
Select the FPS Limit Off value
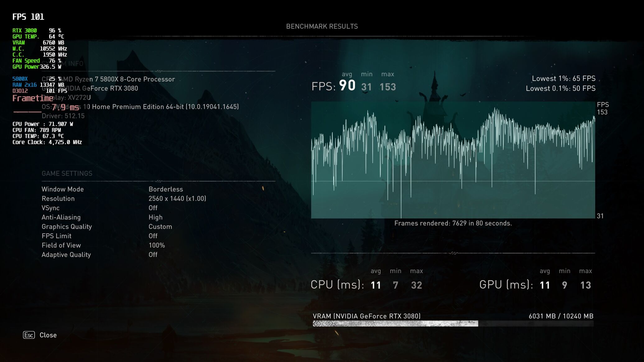[153, 236]
